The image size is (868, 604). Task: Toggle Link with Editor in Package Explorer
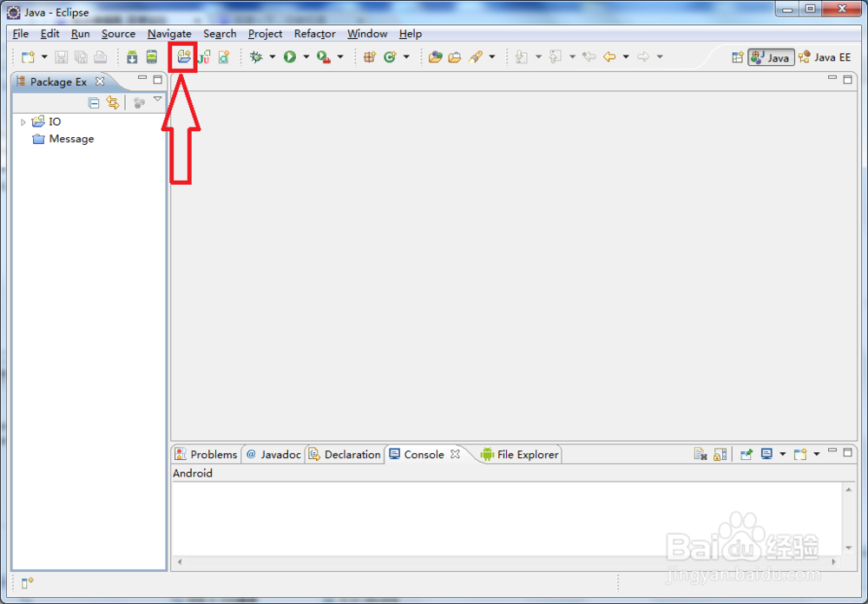[x=113, y=102]
